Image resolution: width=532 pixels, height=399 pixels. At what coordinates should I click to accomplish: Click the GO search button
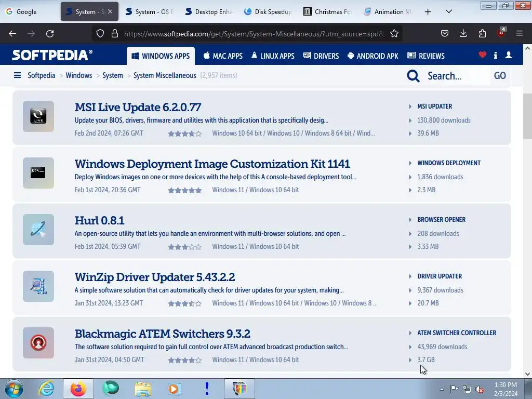coord(500,76)
